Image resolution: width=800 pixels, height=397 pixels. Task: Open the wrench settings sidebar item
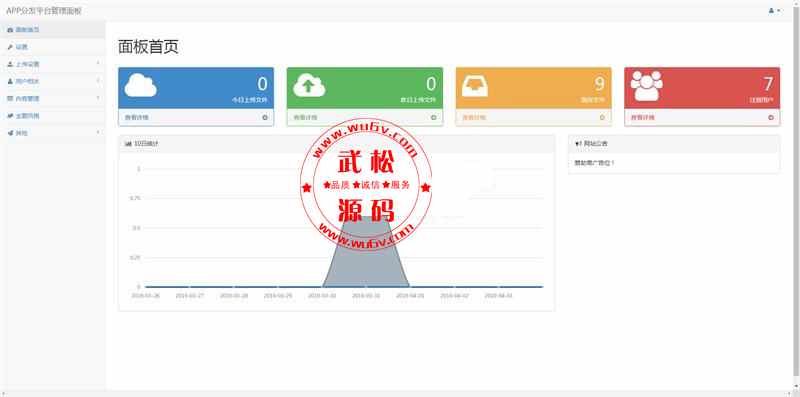pos(53,47)
